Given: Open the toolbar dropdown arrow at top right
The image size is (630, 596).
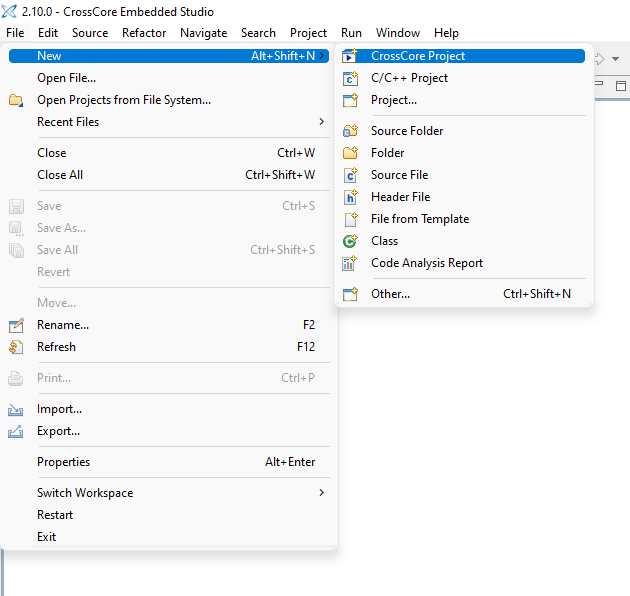Looking at the screenshot, I should [x=615, y=59].
